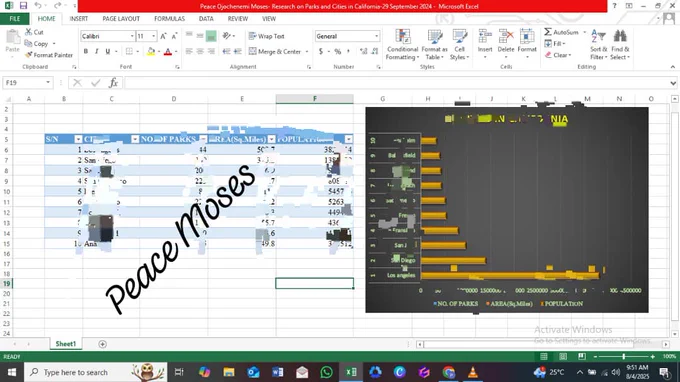Click the Redo arrow icon
680x382 pixels.
57,6
